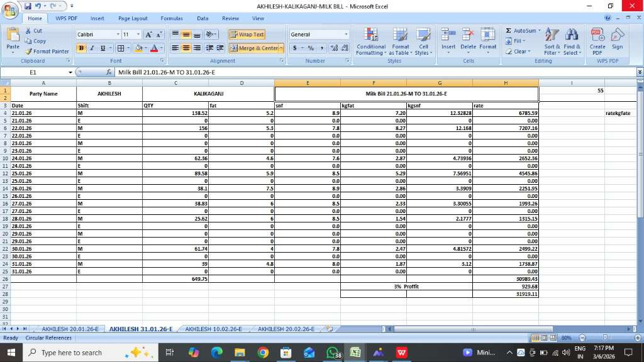Screen dimensions: 644x362
Task: Expand the formula bar
Action: (640, 72)
